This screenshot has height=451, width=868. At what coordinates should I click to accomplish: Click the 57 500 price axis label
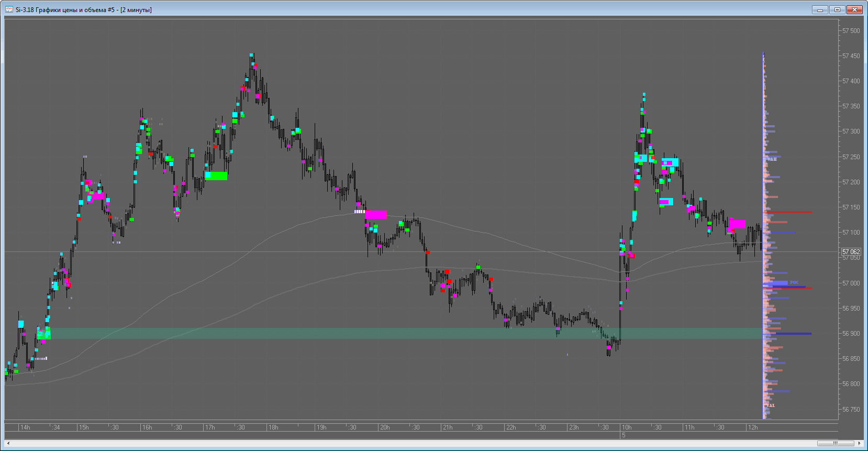(851, 31)
